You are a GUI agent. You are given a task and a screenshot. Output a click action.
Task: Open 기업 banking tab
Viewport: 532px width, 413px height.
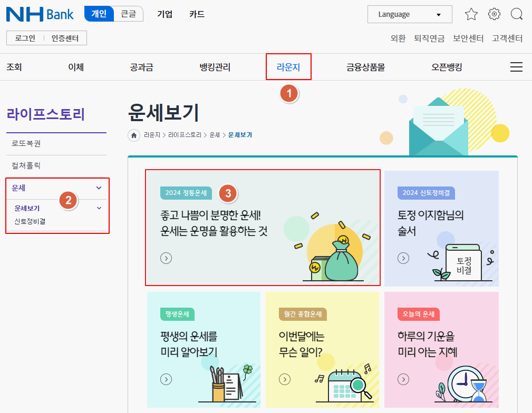coord(165,14)
